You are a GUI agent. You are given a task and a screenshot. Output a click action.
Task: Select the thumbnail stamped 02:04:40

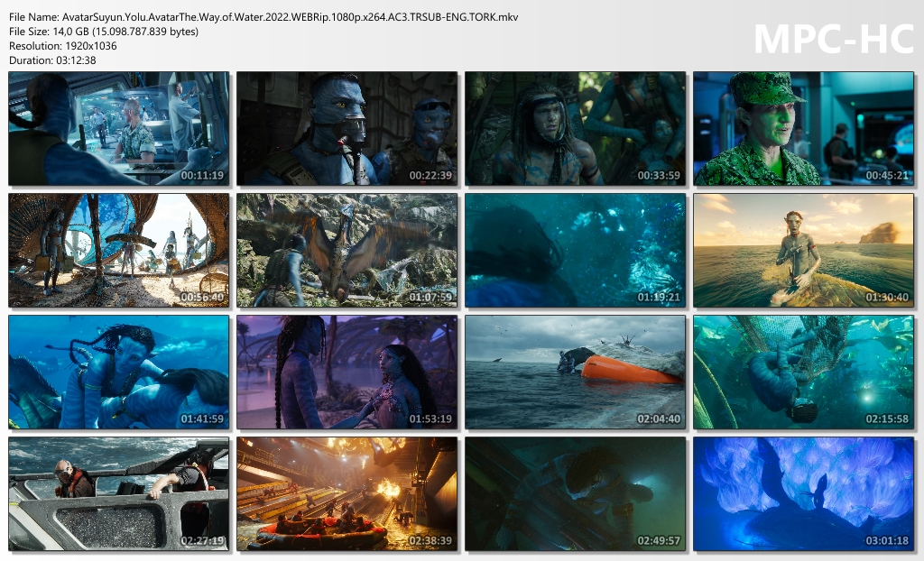pyautogui.click(x=575, y=372)
